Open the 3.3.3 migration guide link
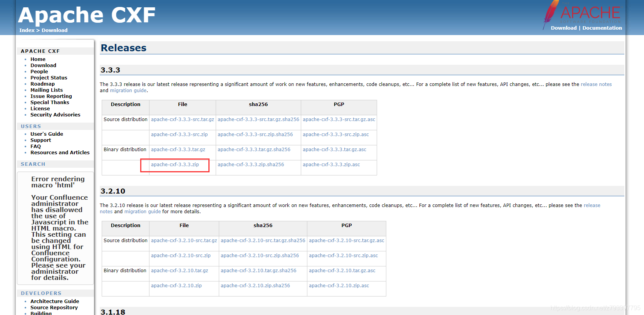 (128, 91)
